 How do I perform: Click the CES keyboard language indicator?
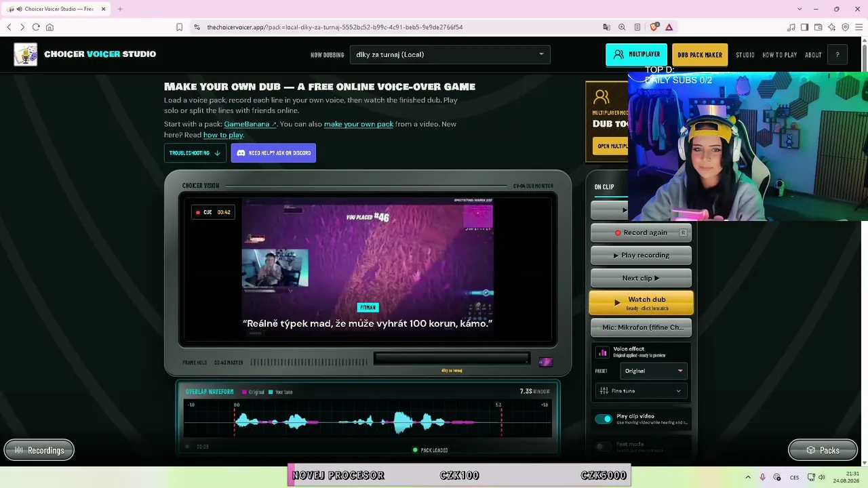[x=794, y=477]
